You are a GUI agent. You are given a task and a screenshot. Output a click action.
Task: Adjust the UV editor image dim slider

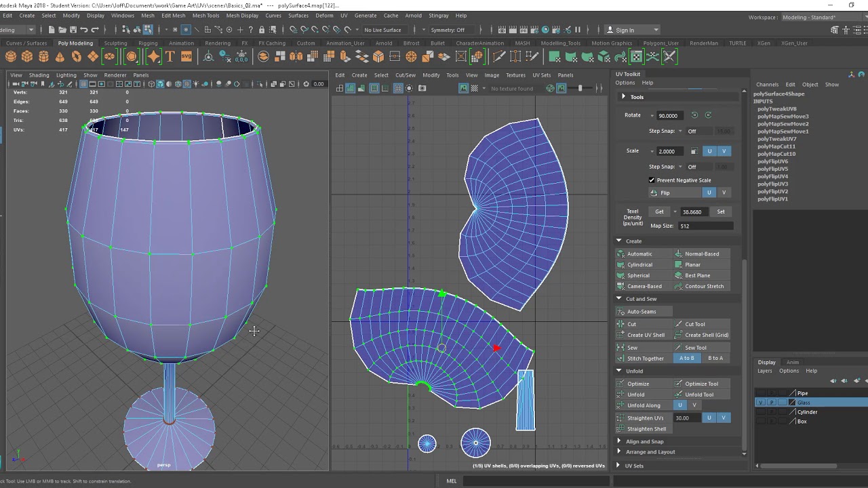[580, 88]
